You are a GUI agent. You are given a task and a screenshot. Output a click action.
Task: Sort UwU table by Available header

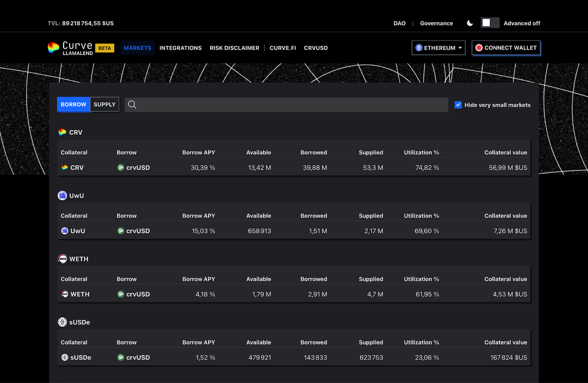click(x=259, y=216)
